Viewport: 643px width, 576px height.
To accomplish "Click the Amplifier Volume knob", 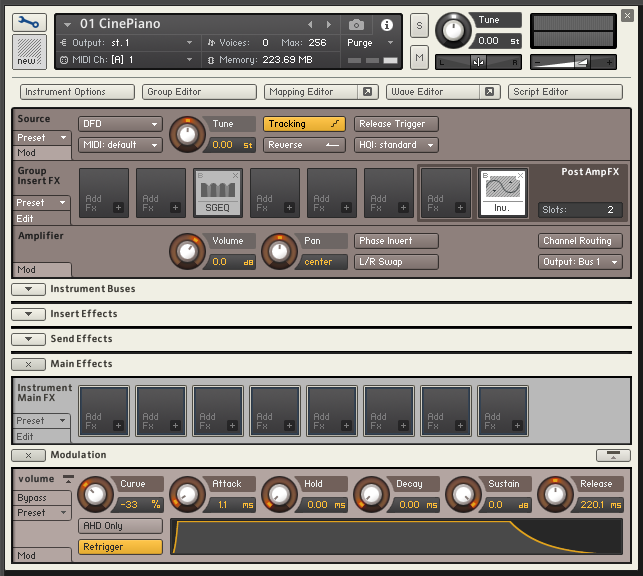I will pos(187,252).
